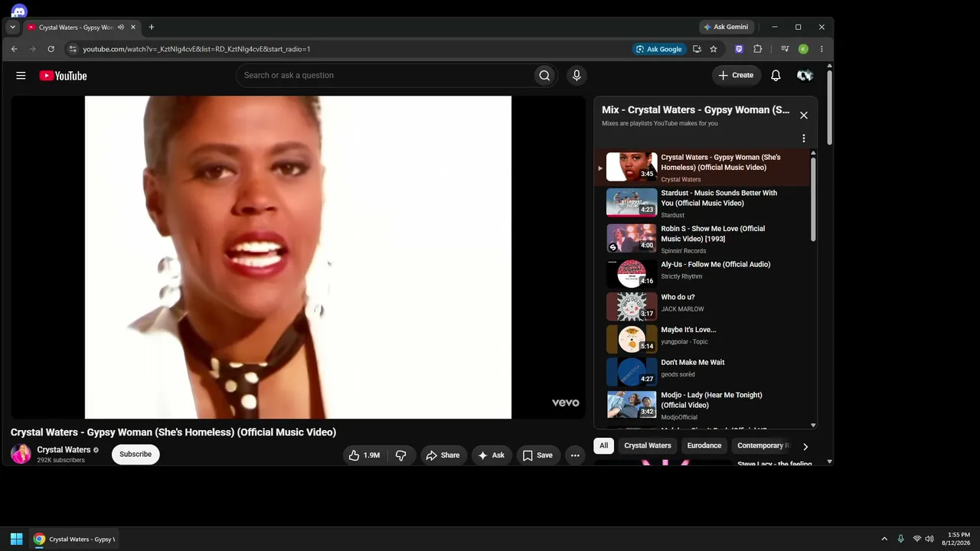980x551 pixels.
Task: Save video to a playlist
Action: coord(538,455)
